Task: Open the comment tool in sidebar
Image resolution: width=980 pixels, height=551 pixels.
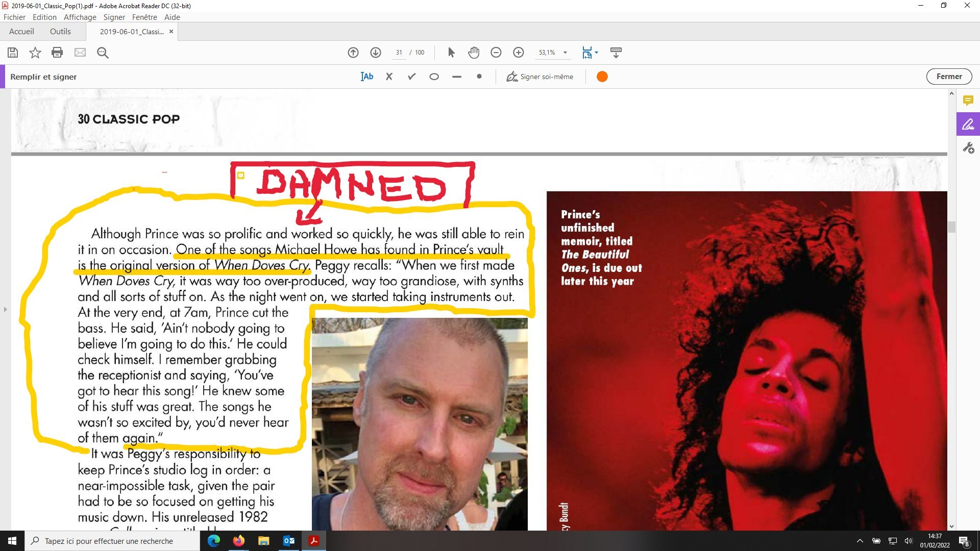Action: [968, 101]
